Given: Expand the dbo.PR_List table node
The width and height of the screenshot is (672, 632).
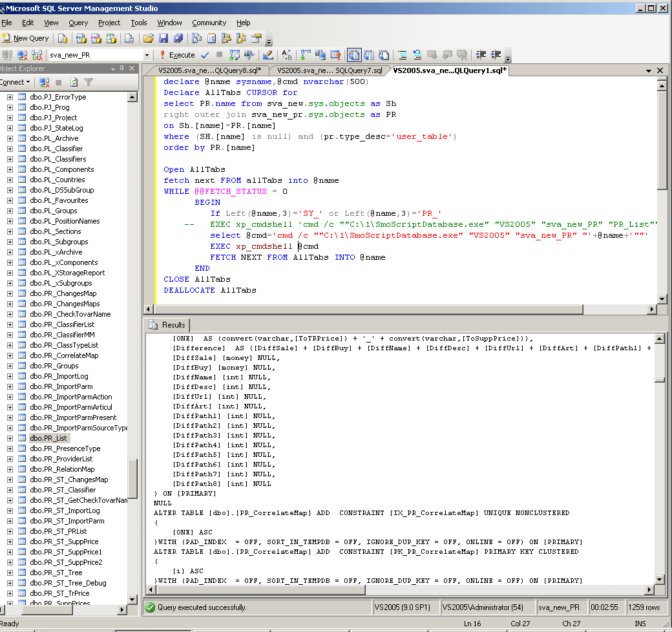Looking at the screenshot, I should (10, 438).
